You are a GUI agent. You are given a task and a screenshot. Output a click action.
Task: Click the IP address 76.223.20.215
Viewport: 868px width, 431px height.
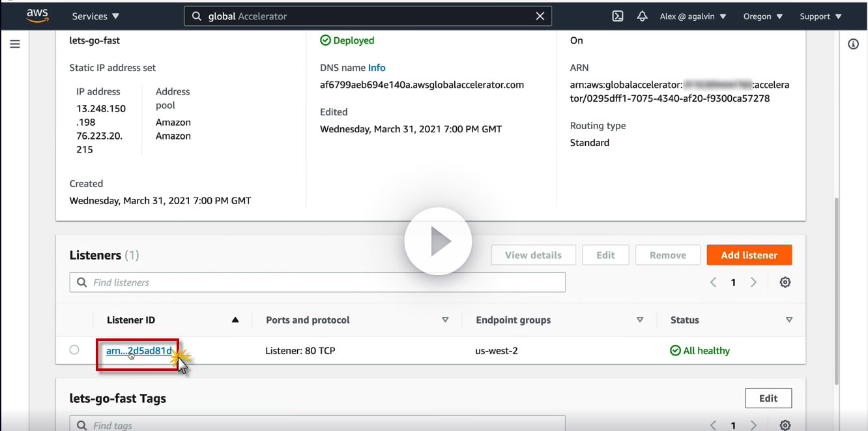tap(100, 143)
